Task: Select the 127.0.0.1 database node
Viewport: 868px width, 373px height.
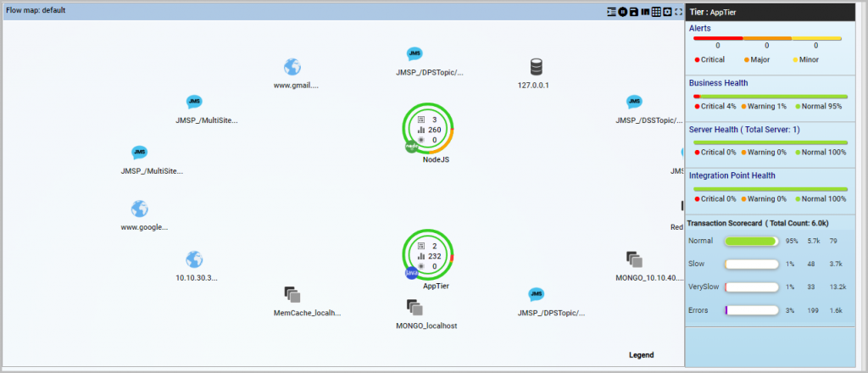Action: [x=536, y=67]
